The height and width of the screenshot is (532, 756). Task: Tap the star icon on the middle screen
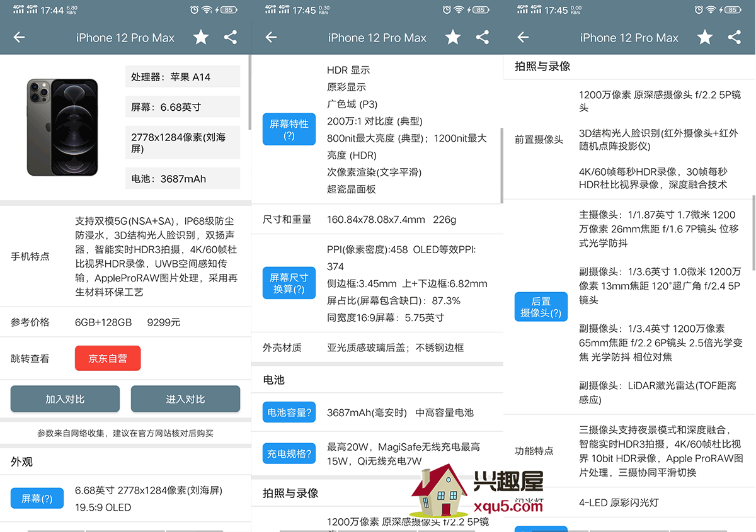[x=453, y=38]
